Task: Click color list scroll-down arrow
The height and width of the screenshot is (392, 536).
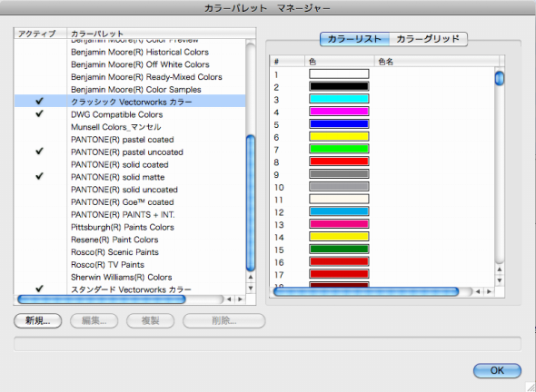Action: tap(500, 280)
